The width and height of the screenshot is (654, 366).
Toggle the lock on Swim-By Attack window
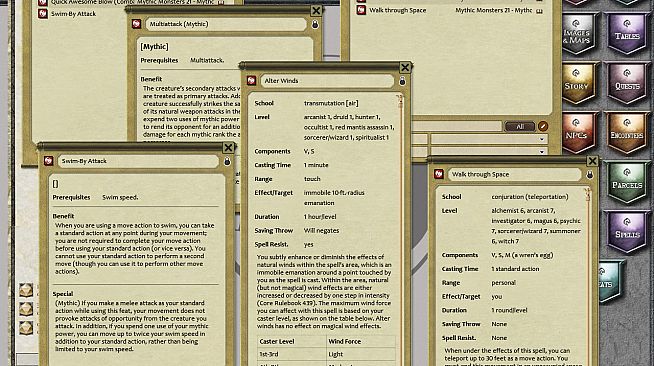[227, 161]
